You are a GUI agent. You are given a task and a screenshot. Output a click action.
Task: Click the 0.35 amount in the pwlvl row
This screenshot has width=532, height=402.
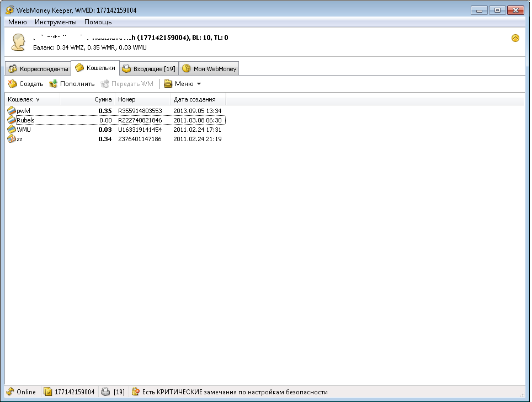point(105,111)
